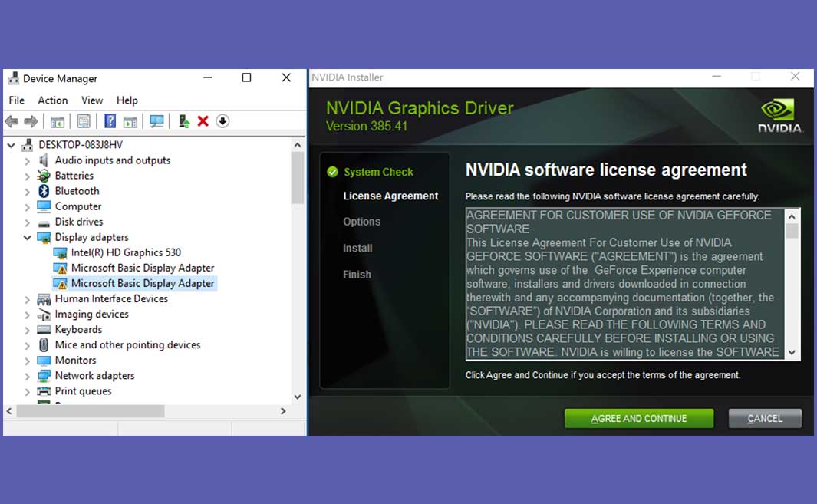
Task: Click the CANCEL button in the installer
Action: [764, 418]
